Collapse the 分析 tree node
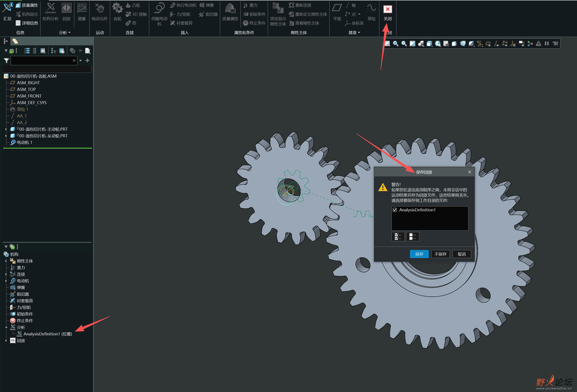The width and height of the screenshot is (577, 392). coord(6,327)
